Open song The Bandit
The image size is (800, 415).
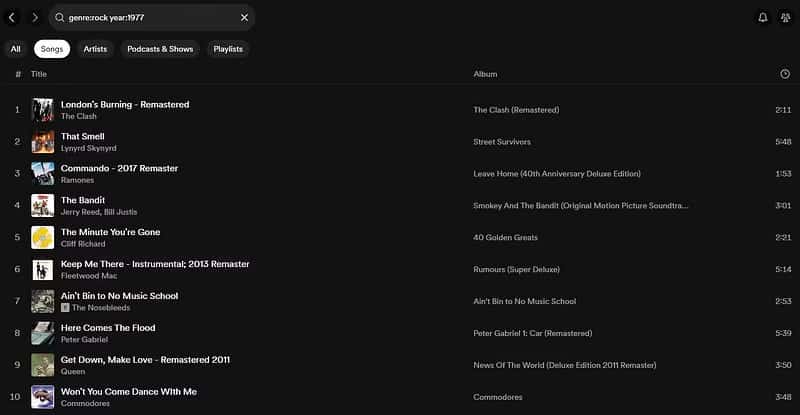pyautogui.click(x=83, y=200)
